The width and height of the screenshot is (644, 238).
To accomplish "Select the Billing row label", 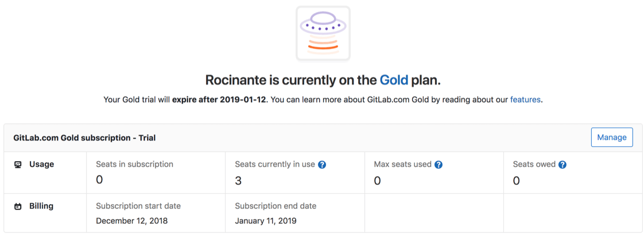I will click(x=41, y=206).
